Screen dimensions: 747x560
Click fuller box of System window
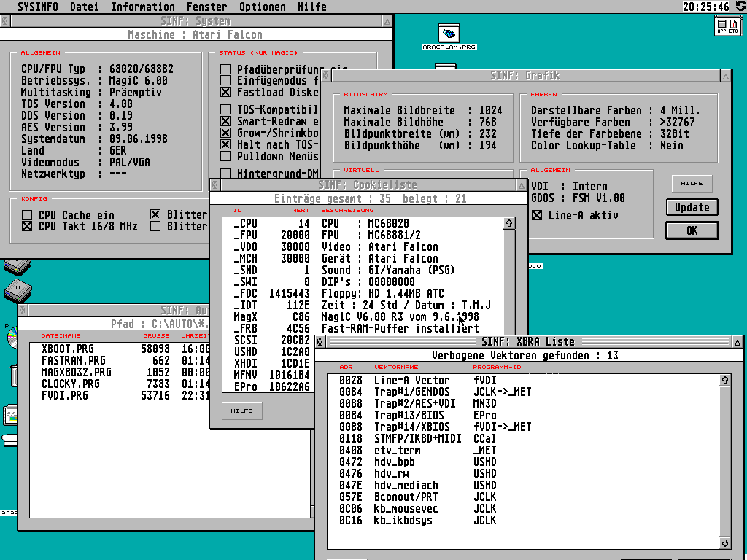(387, 21)
